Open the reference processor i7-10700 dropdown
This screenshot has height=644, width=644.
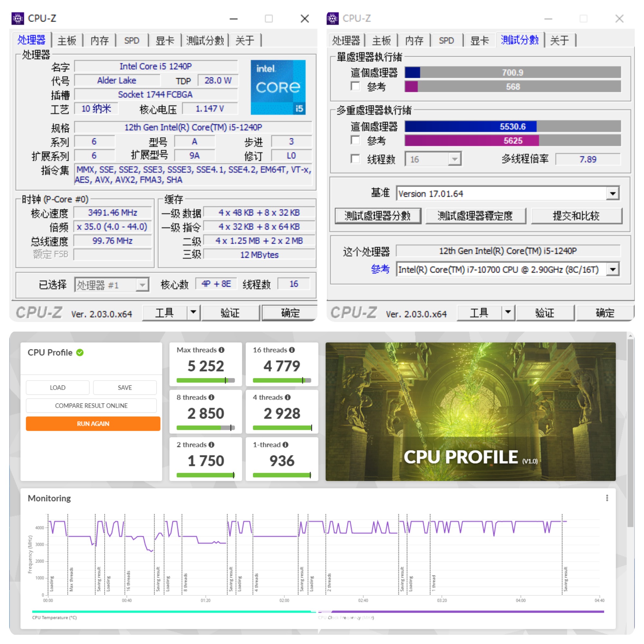pos(613,269)
